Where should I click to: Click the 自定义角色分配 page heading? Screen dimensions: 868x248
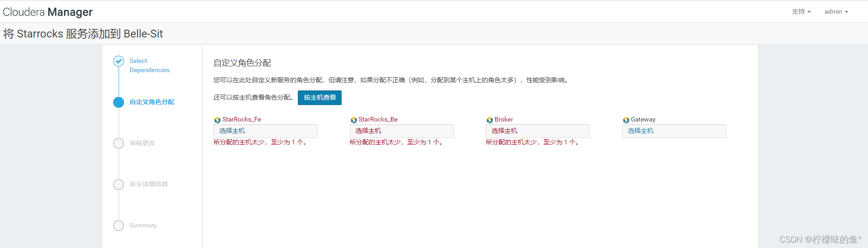pos(242,63)
